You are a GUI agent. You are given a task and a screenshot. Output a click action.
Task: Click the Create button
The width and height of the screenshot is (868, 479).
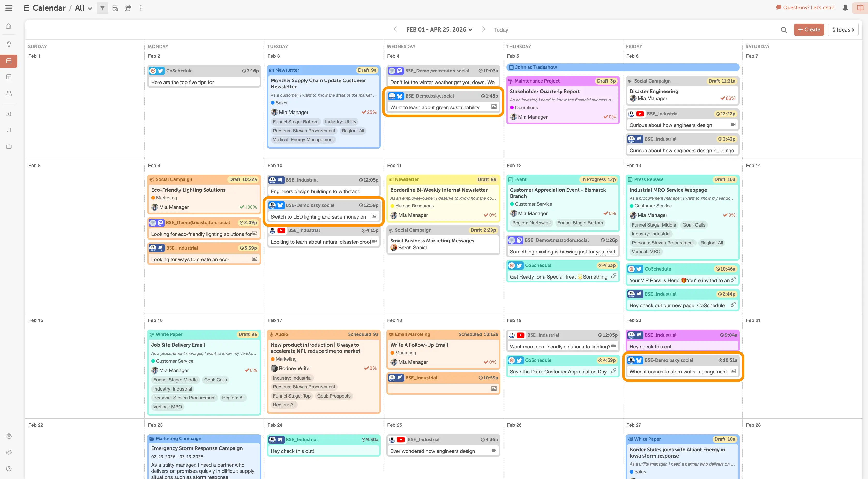809,30
